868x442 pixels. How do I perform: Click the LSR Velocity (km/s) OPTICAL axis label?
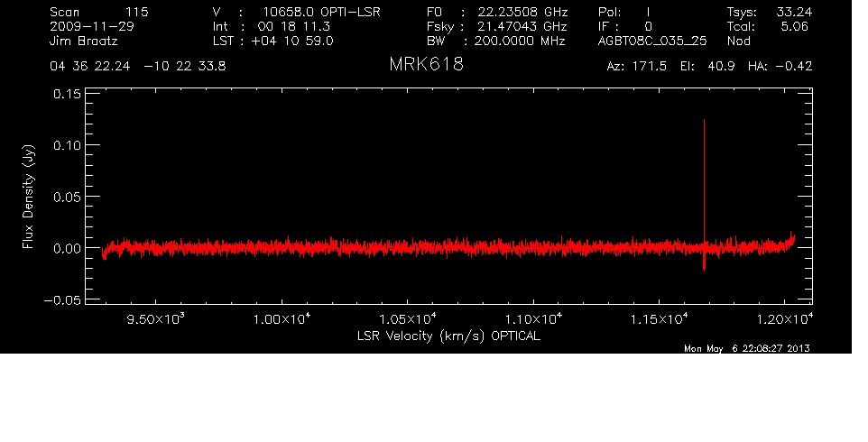[448, 336]
